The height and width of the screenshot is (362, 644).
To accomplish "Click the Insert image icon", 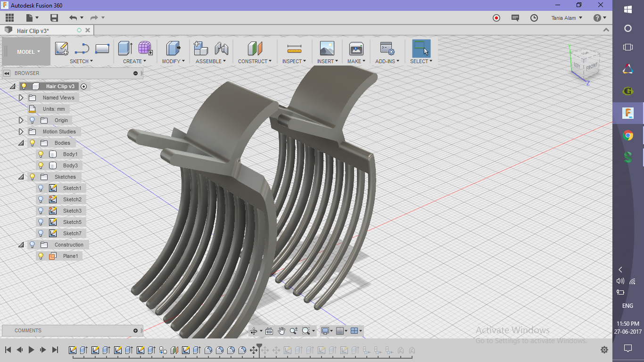I will point(327,48).
